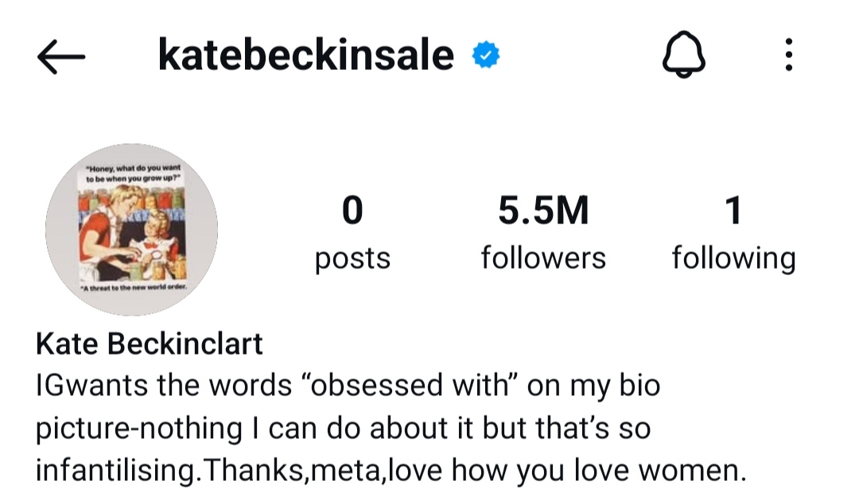Open the three-dot more options menu
Viewport: 859px width, 504px height.
[x=788, y=57]
